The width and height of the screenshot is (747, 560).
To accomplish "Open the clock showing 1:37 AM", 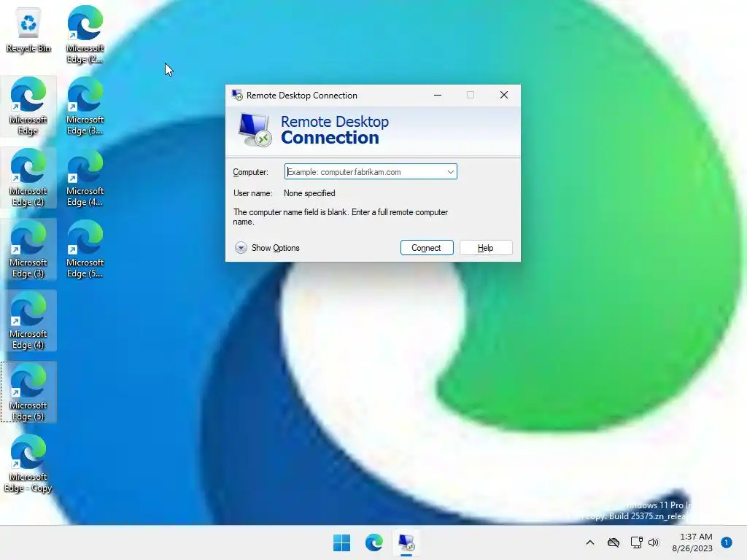I will coord(692,542).
